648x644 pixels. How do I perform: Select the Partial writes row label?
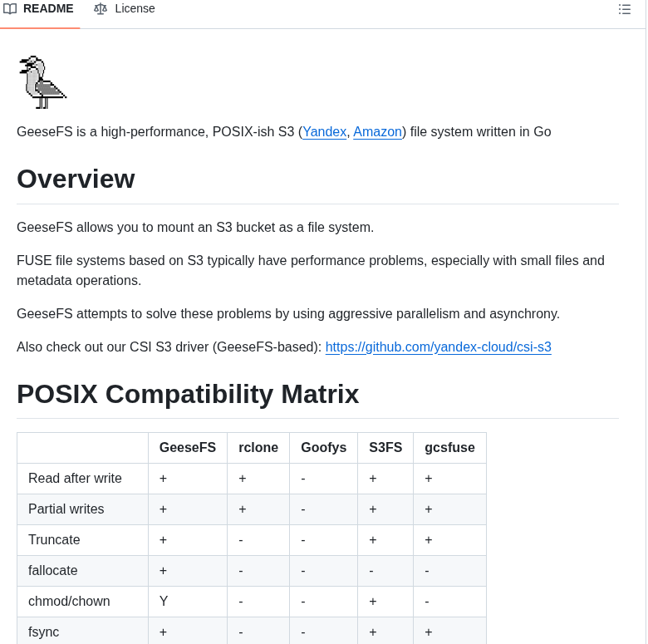pyautogui.click(x=66, y=509)
